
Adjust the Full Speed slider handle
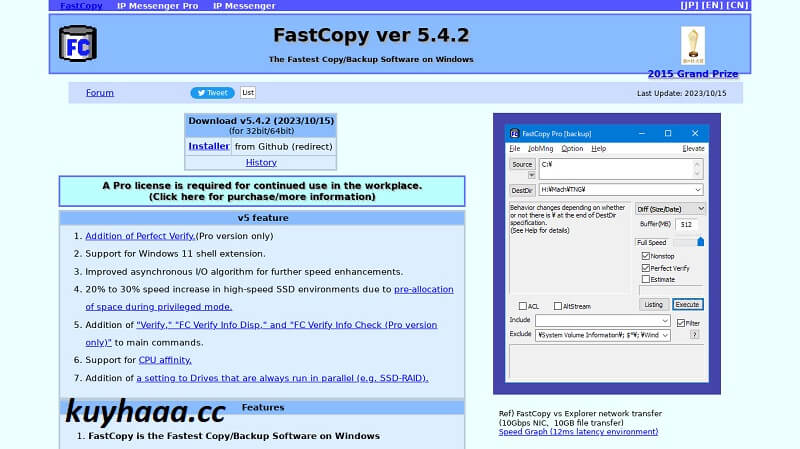(x=701, y=242)
